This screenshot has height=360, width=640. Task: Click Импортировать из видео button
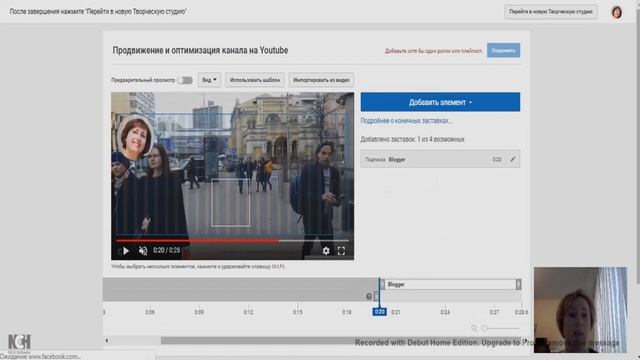click(x=321, y=80)
